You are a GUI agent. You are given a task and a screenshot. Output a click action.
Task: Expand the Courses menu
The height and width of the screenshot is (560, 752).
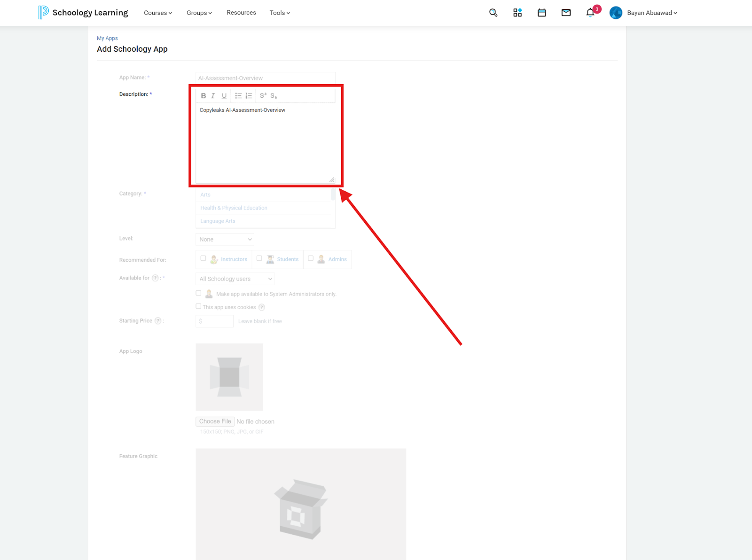click(x=158, y=13)
